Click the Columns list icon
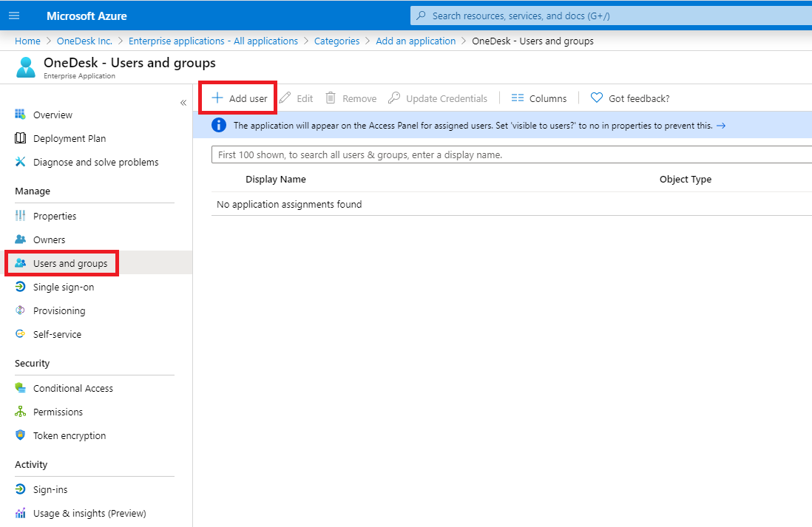The width and height of the screenshot is (812, 527). pos(518,98)
